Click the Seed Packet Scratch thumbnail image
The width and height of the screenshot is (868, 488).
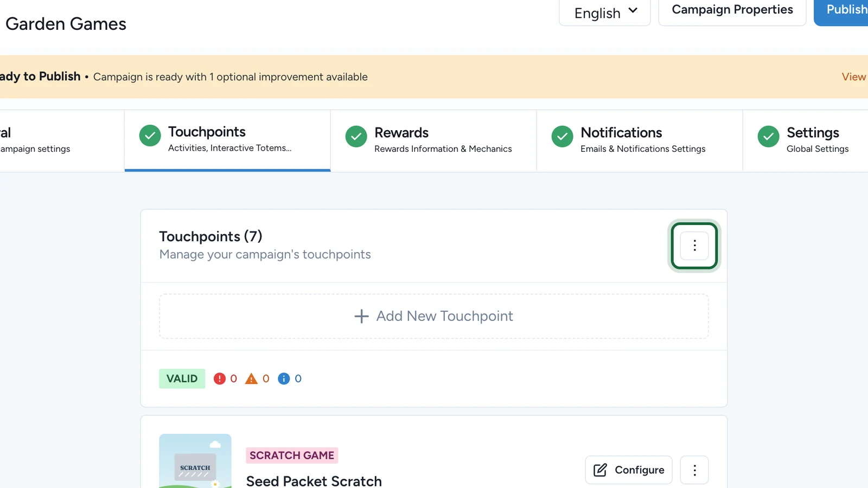(x=195, y=461)
